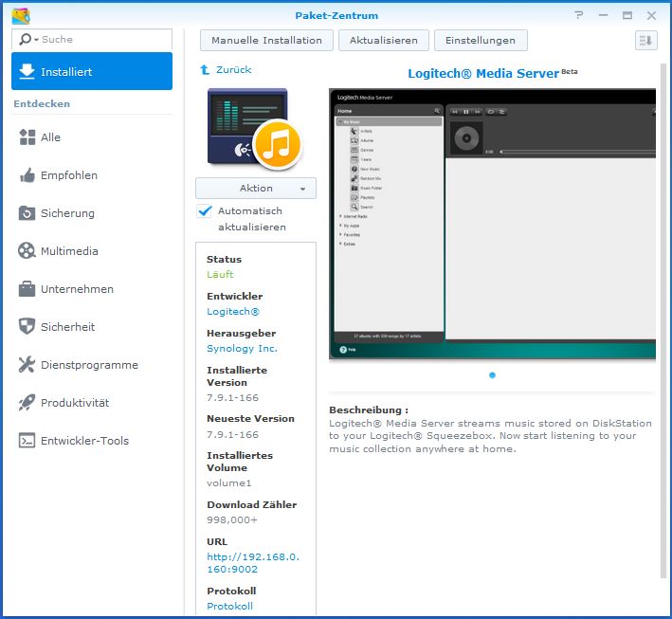Image resolution: width=672 pixels, height=619 pixels.
Task: Click the Entdecken section heading
Action: coord(42,103)
